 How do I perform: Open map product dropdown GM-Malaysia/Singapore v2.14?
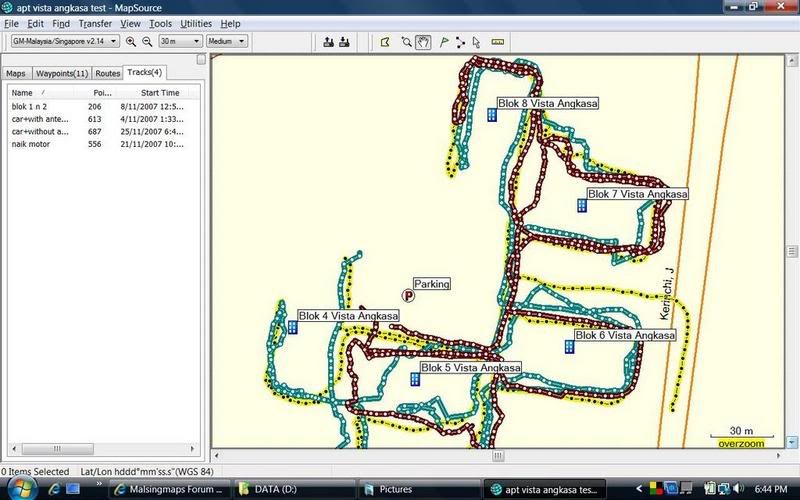[x=65, y=41]
